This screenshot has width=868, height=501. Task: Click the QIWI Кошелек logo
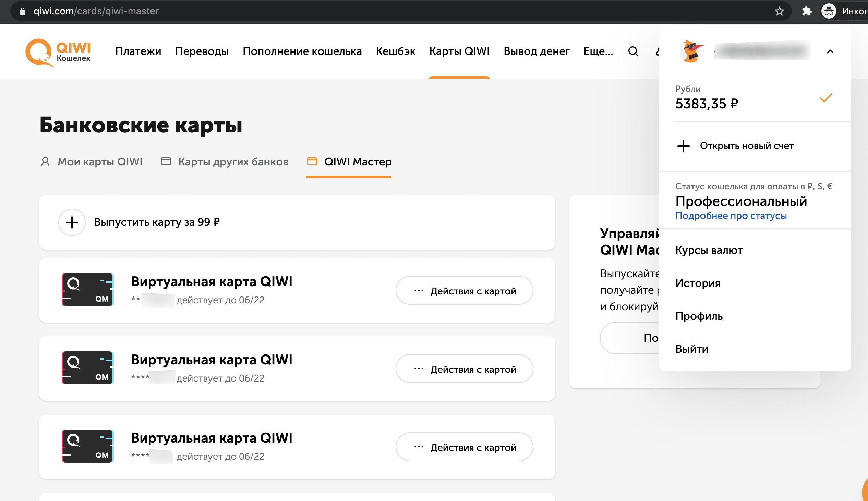coord(58,52)
